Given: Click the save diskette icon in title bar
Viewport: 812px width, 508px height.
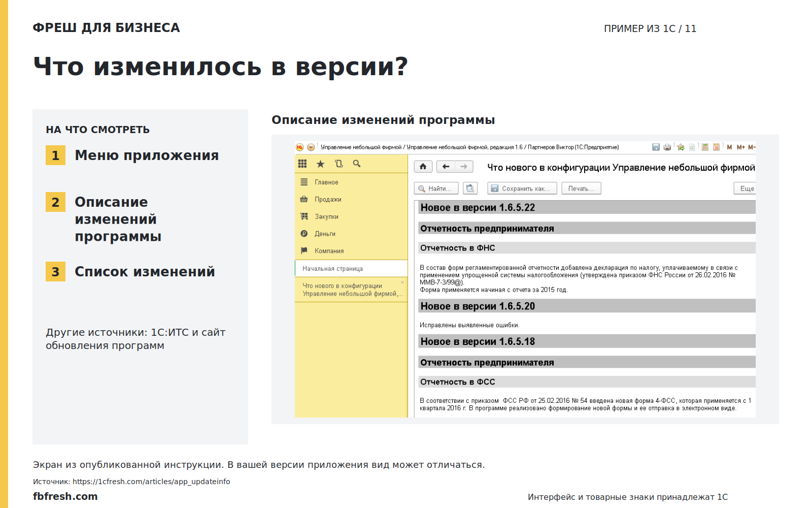Looking at the screenshot, I should point(656,147).
